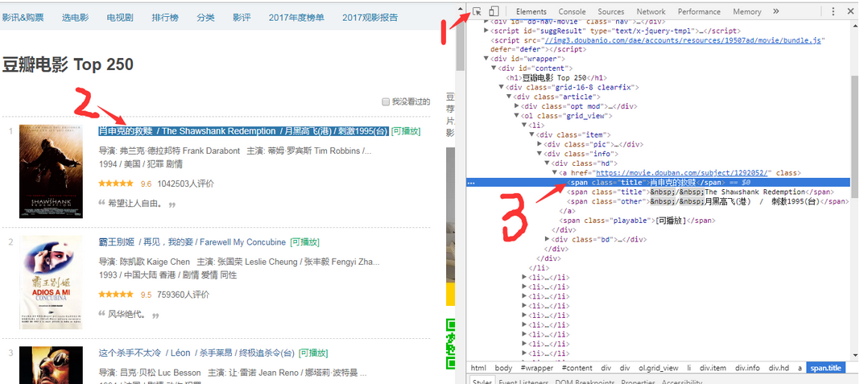The image size is (868, 384).
Task: Open the Memory tab
Action: 746,11
